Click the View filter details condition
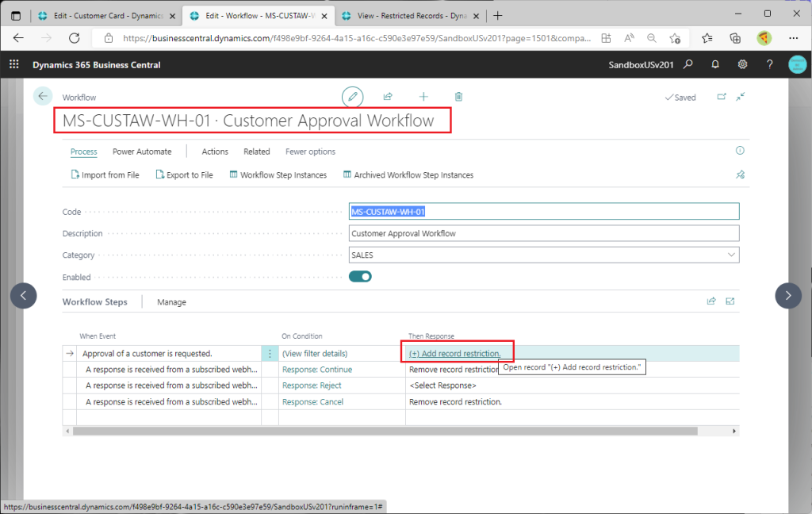This screenshot has width=812, height=514. pos(315,354)
